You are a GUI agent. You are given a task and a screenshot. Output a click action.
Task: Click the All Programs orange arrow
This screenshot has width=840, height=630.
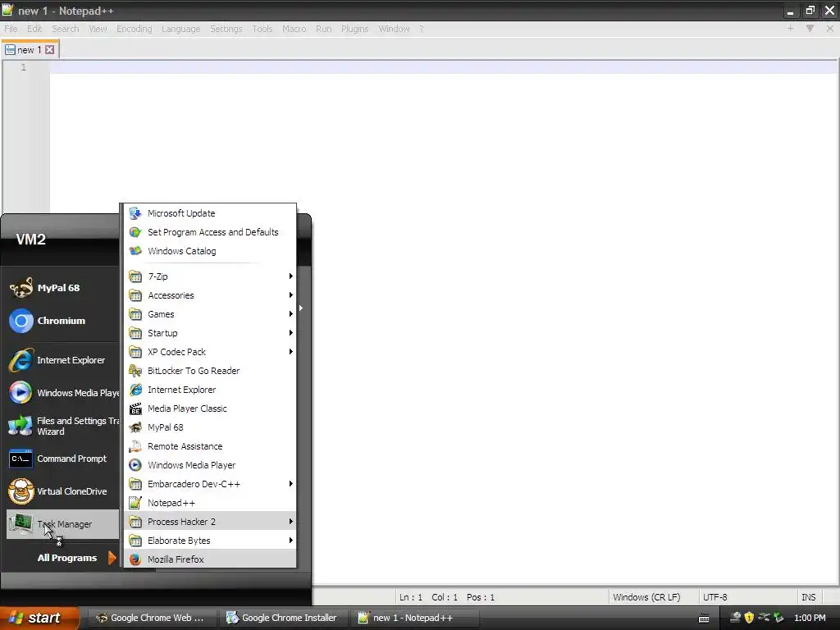[112, 558]
